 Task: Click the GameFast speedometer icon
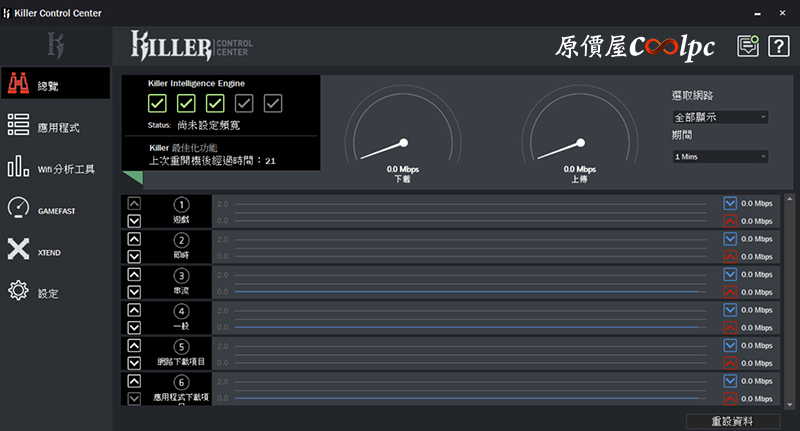pos(18,208)
